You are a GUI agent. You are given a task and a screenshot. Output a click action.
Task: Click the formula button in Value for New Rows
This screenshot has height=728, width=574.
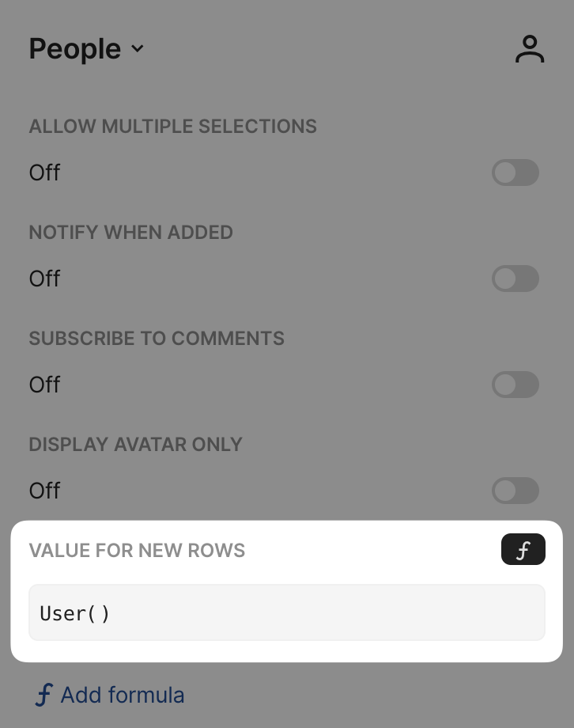(523, 549)
